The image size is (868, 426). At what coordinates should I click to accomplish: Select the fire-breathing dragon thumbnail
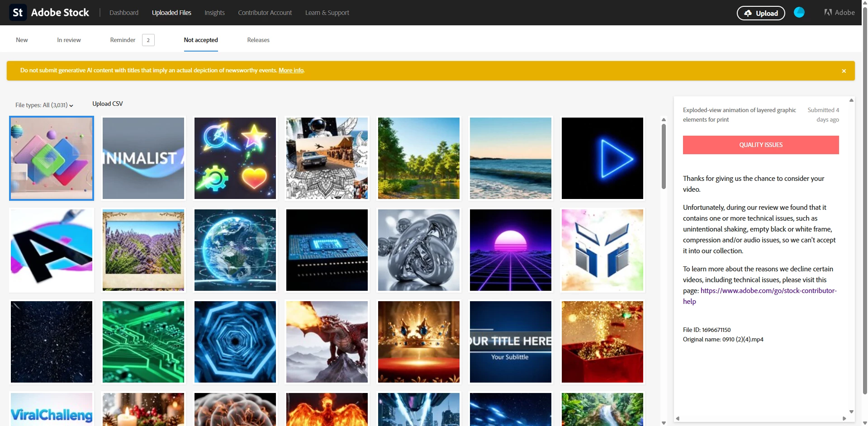pyautogui.click(x=327, y=342)
